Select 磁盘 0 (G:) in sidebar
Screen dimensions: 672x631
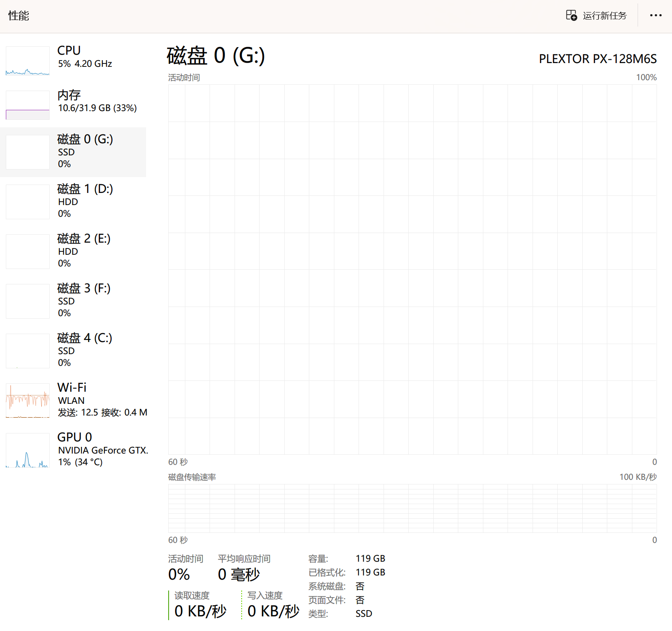tap(73, 152)
